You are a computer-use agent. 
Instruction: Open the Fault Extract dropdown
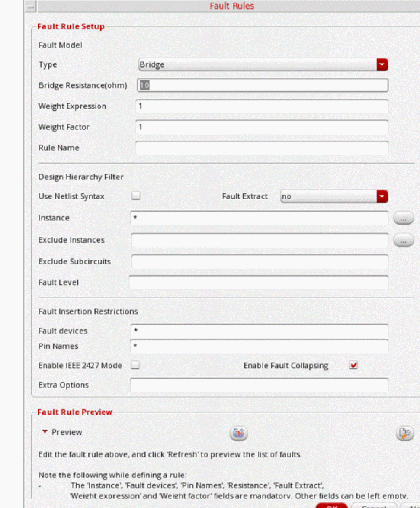tap(334, 196)
